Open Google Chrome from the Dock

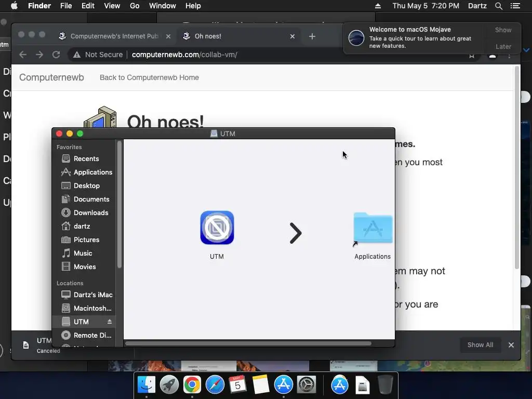[192, 385]
